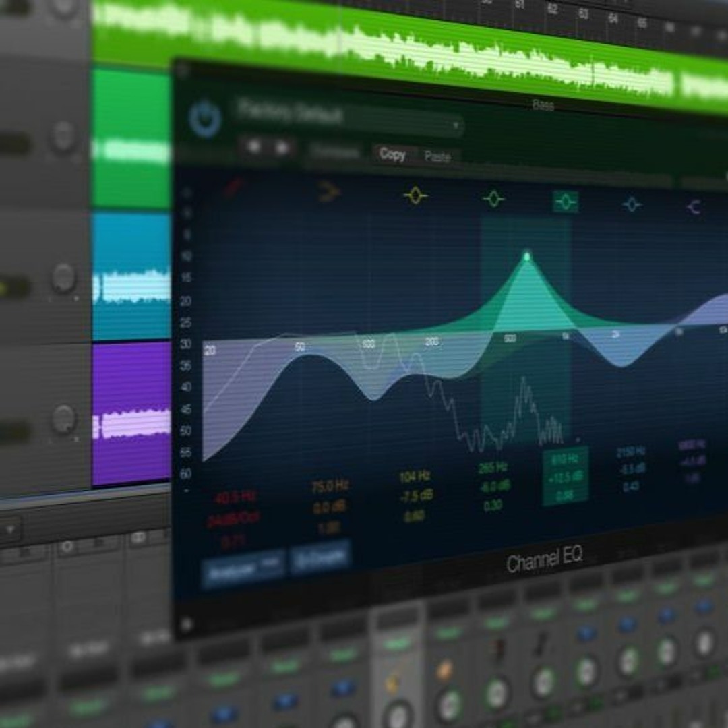Click the previous preset arrow
Viewport: 728px width, 728px height.
coord(255,147)
